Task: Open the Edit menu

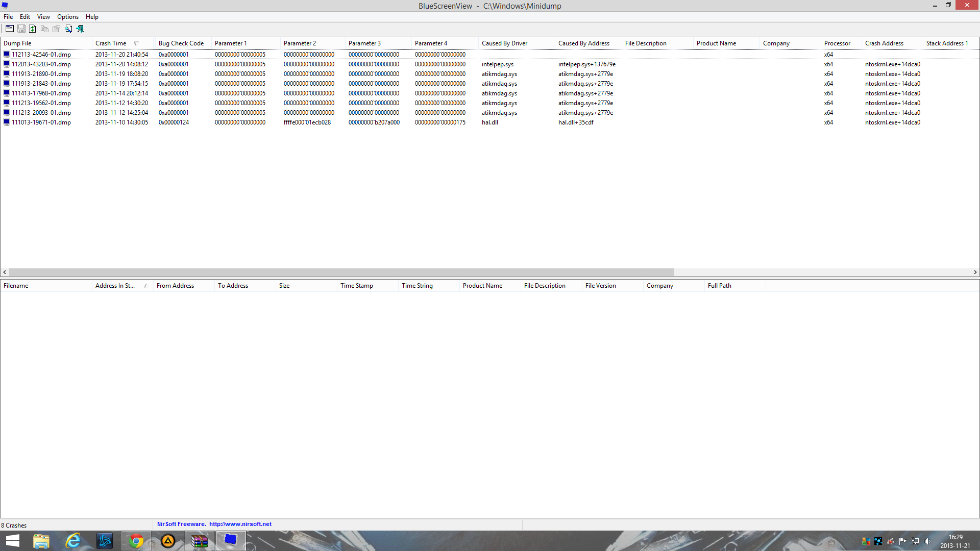Action: pos(25,17)
